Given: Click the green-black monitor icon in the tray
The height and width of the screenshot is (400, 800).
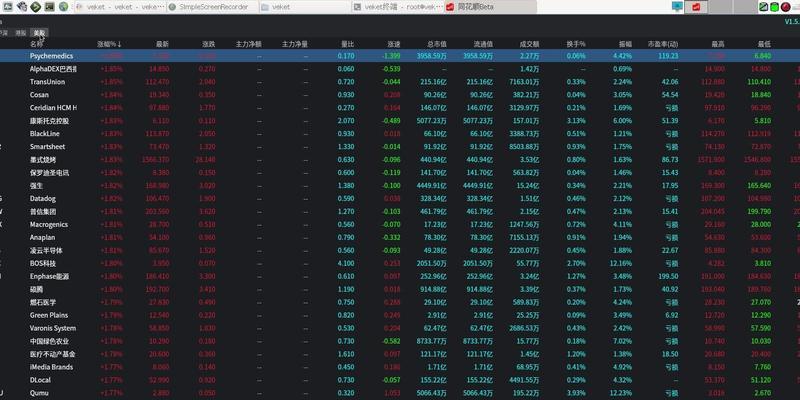Looking at the screenshot, I should tap(763, 7).
